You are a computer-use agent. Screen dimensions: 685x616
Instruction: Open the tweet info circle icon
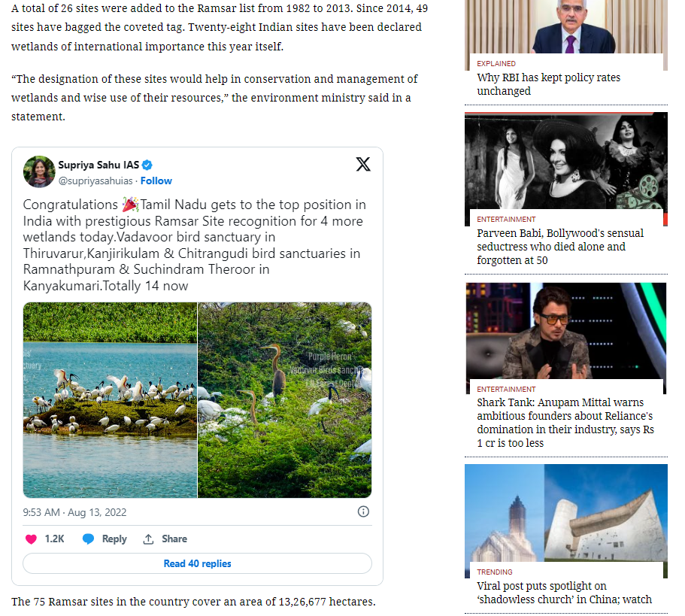point(363,511)
